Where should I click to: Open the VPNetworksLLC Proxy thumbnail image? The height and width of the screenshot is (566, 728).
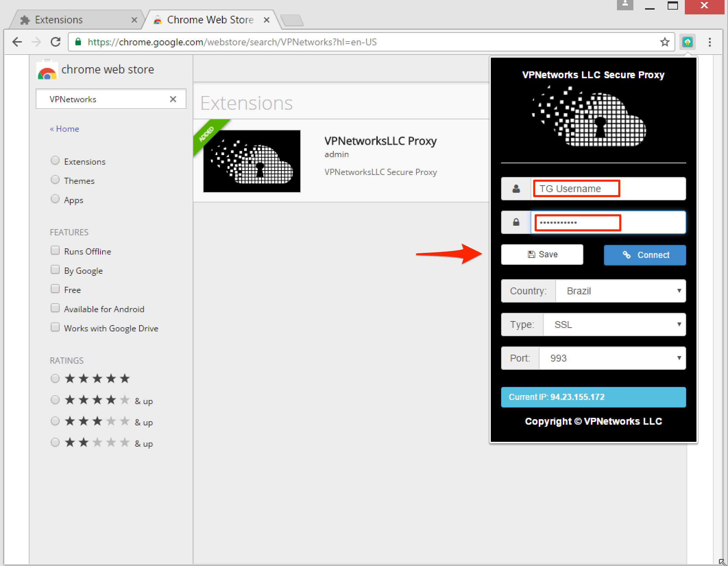[252, 161]
